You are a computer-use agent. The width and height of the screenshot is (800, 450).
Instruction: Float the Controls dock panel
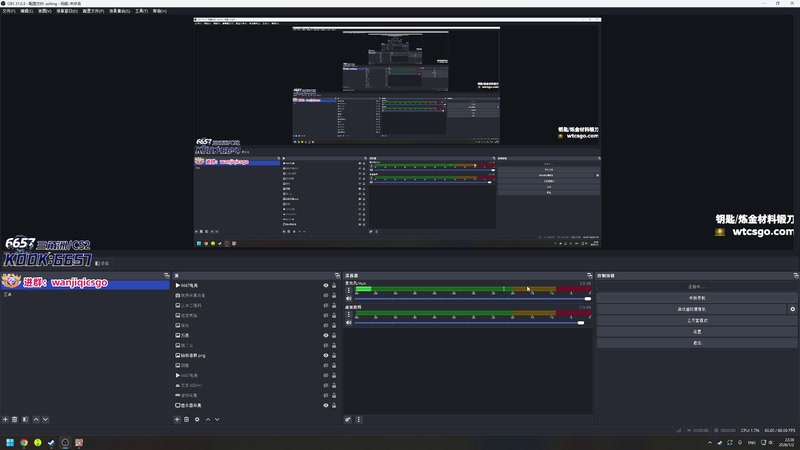click(x=795, y=276)
